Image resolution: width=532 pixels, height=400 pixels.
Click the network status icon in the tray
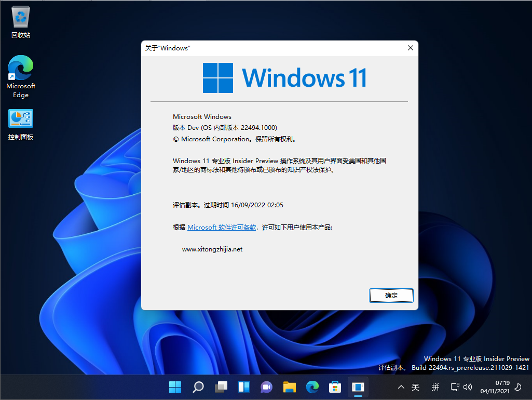tap(455, 387)
